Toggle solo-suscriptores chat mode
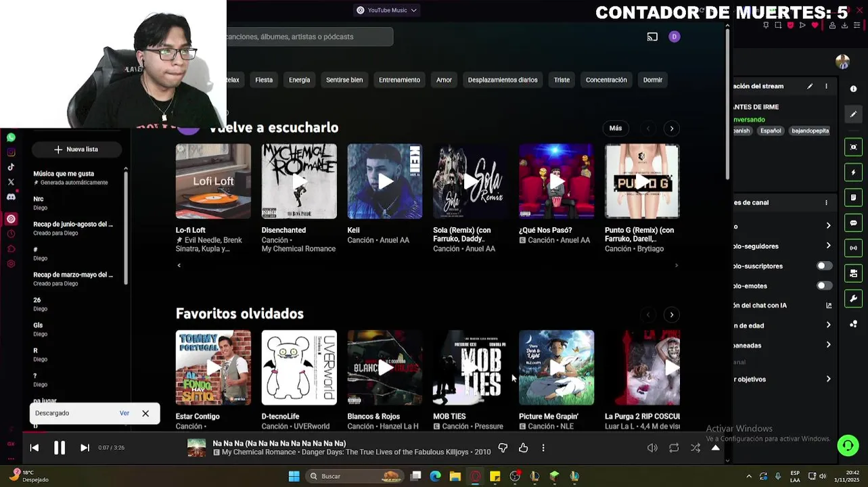 tap(824, 266)
